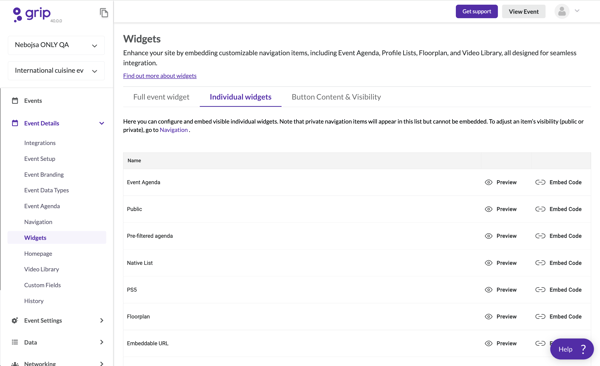Open Integrations in the sidebar

coord(40,143)
